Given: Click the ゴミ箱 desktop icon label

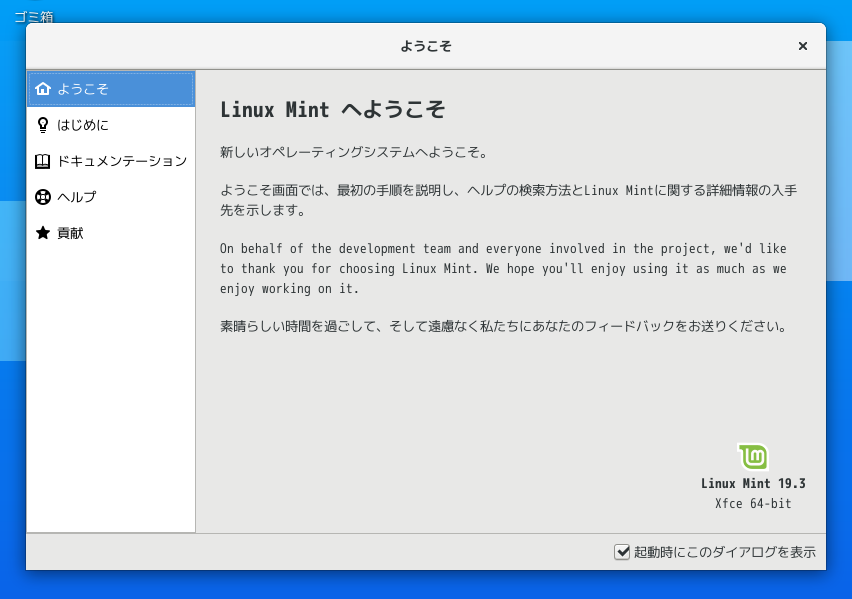Looking at the screenshot, I should [34, 17].
